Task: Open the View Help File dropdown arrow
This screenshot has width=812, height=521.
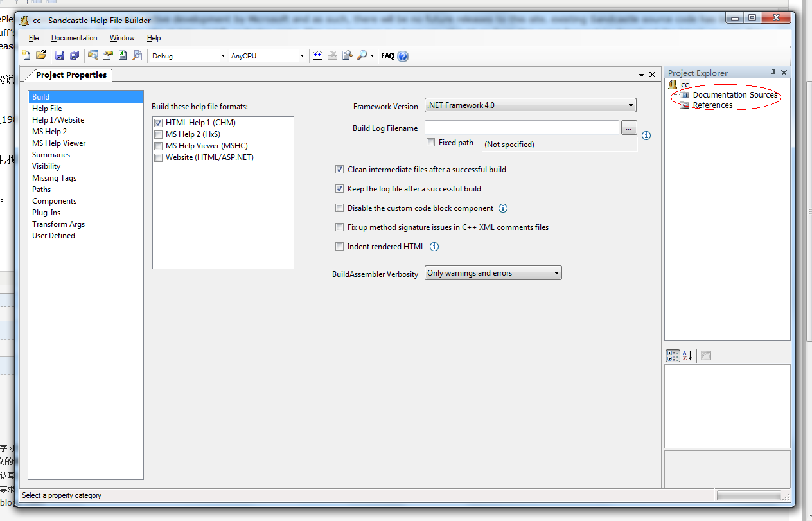Action: (372, 56)
